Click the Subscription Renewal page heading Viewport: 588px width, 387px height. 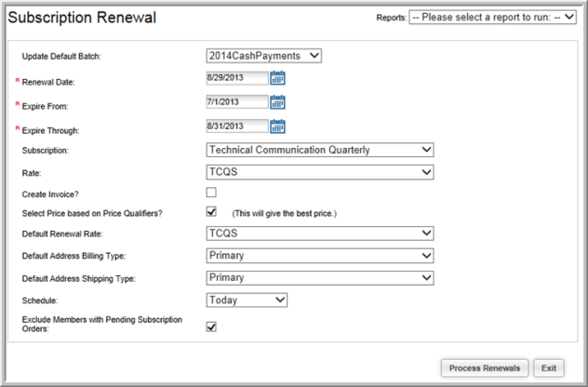[82, 18]
